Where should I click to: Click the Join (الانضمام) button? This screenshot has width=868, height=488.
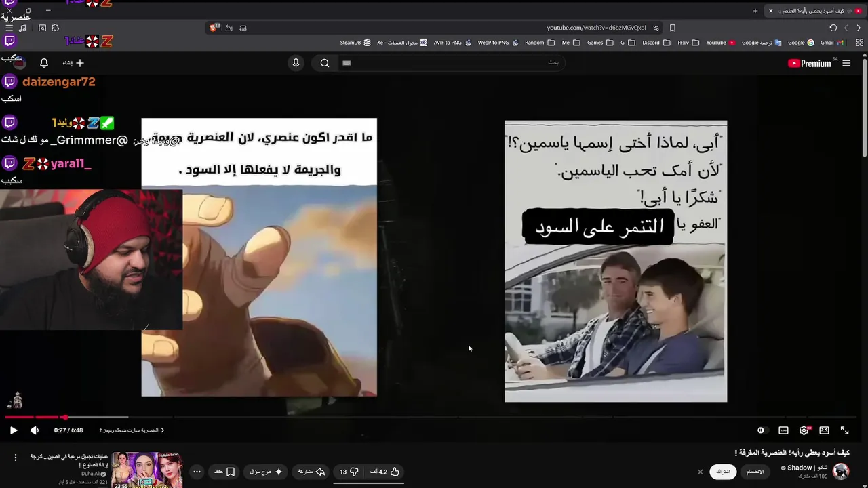coord(755,472)
